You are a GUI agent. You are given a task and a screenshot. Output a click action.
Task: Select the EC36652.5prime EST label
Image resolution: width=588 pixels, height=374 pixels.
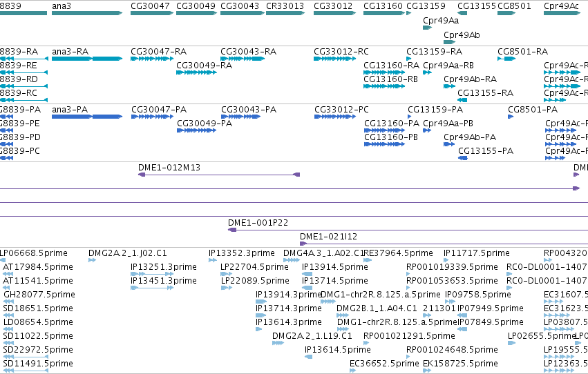click(384, 364)
